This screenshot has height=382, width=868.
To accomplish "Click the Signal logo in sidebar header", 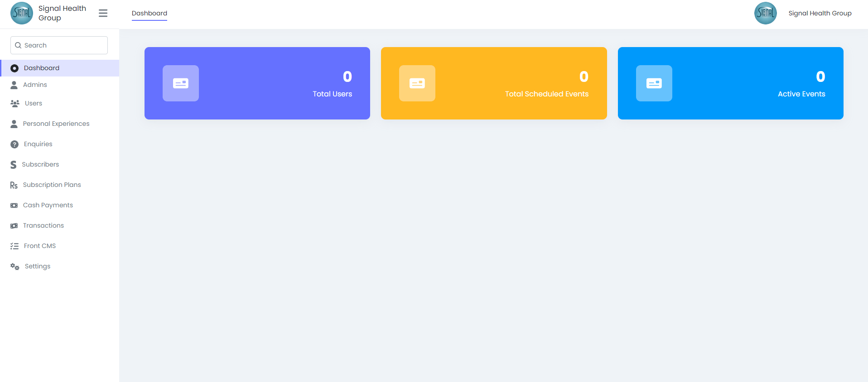I will coord(22,13).
